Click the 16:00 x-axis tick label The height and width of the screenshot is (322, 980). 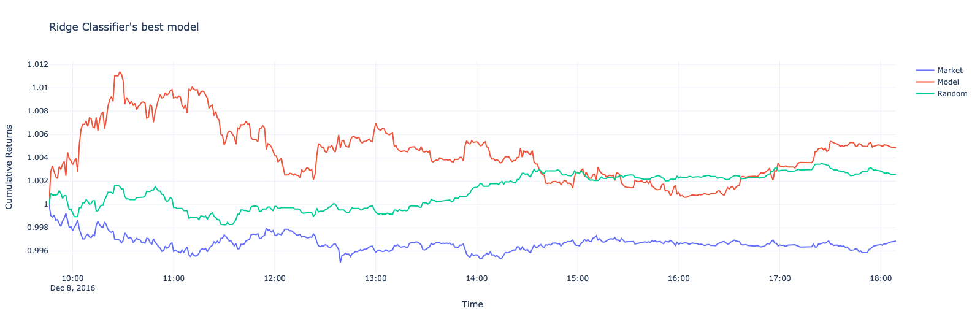(x=678, y=278)
